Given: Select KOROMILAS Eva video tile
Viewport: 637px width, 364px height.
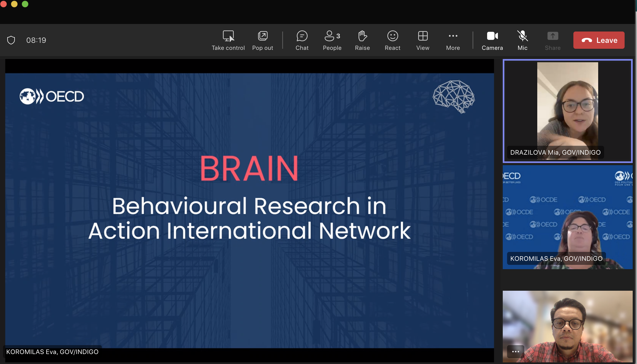Looking at the screenshot, I should tap(567, 217).
